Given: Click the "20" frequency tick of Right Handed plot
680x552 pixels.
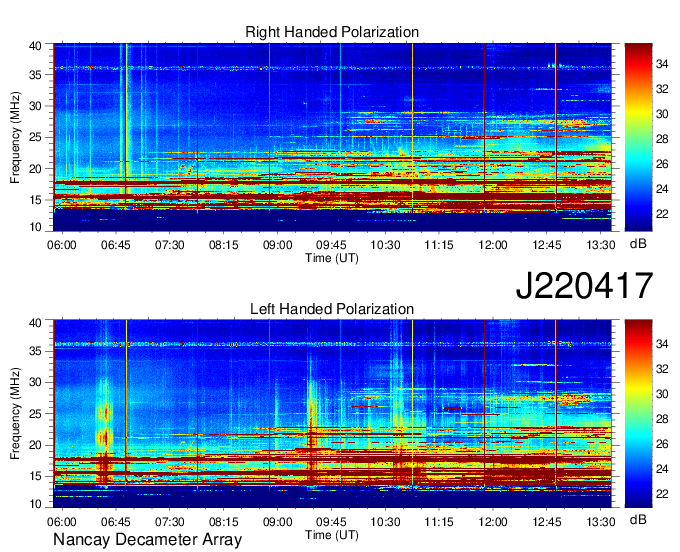Looking at the screenshot, I should [x=35, y=169].
